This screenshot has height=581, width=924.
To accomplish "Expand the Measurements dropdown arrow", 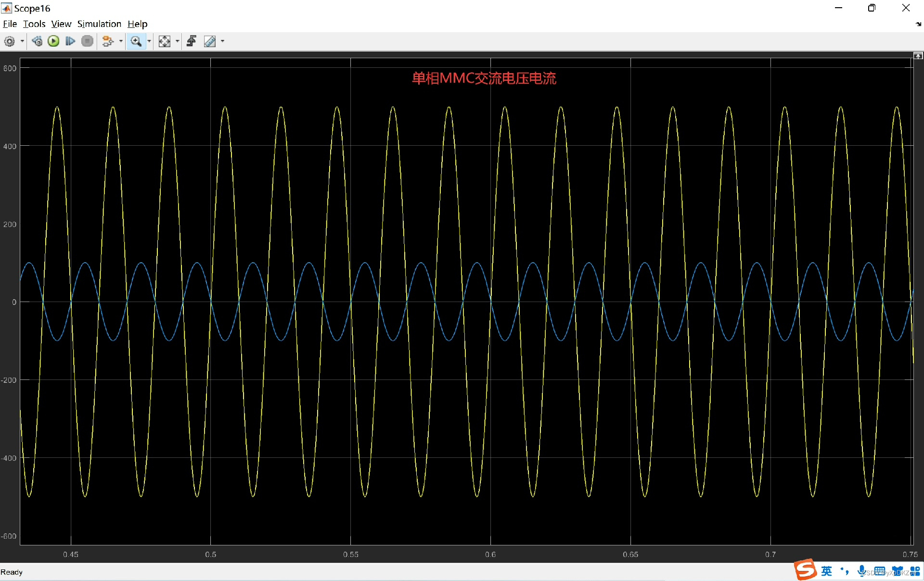I will tap(222, 41).
